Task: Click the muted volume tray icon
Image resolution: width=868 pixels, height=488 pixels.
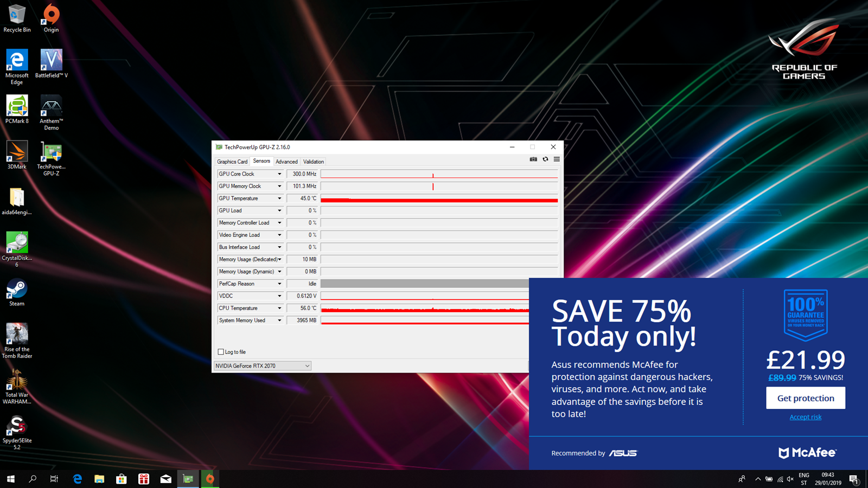Action: point(790,479)
